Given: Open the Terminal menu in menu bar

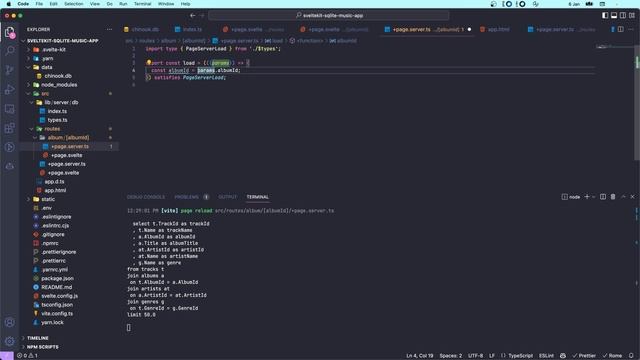Looking at the screenshot, I should (142, 4).
